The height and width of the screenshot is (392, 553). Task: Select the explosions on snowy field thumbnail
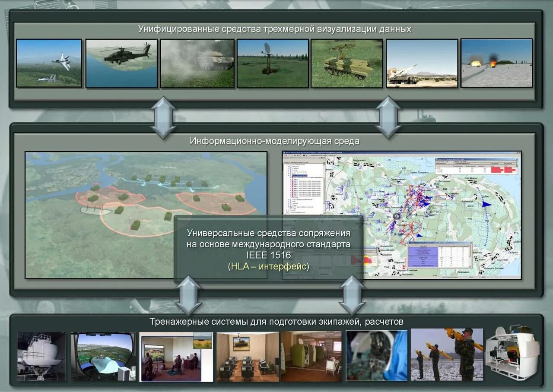(x=496, y=63)
